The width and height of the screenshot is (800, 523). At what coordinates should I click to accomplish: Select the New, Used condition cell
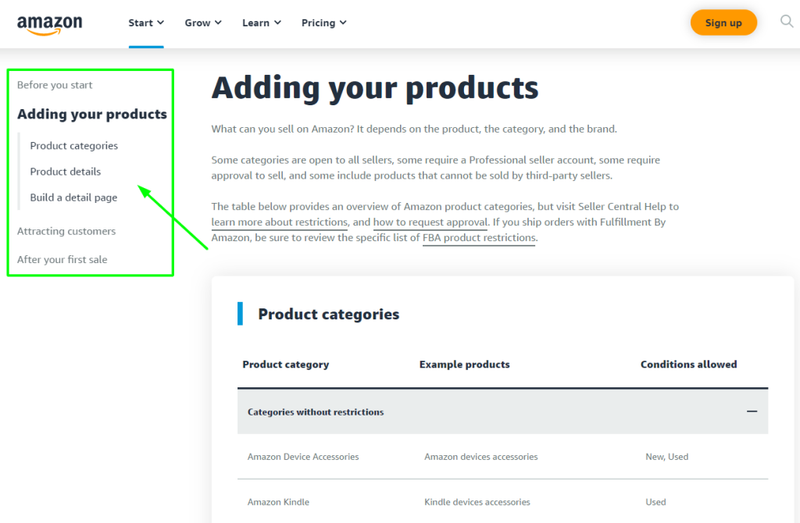666,457
